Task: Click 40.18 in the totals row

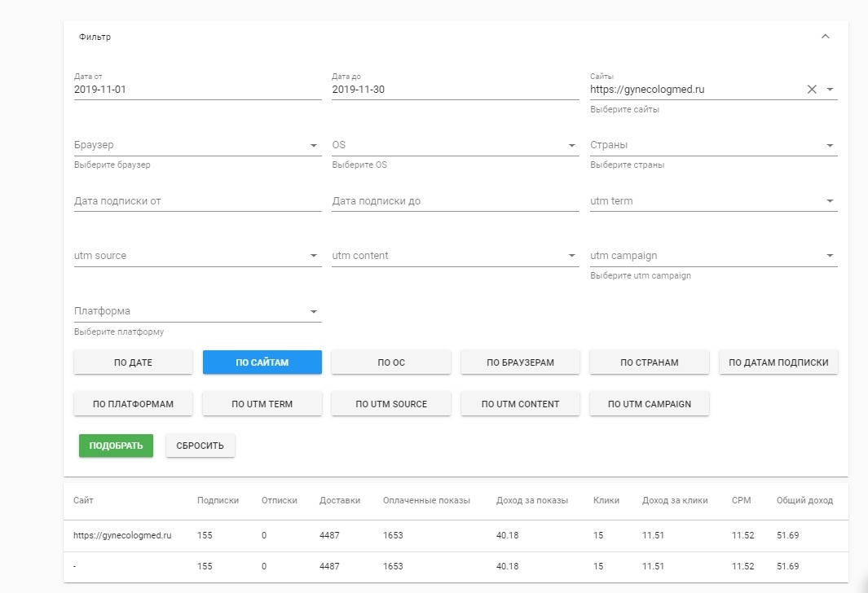Action: pos(508,566)
